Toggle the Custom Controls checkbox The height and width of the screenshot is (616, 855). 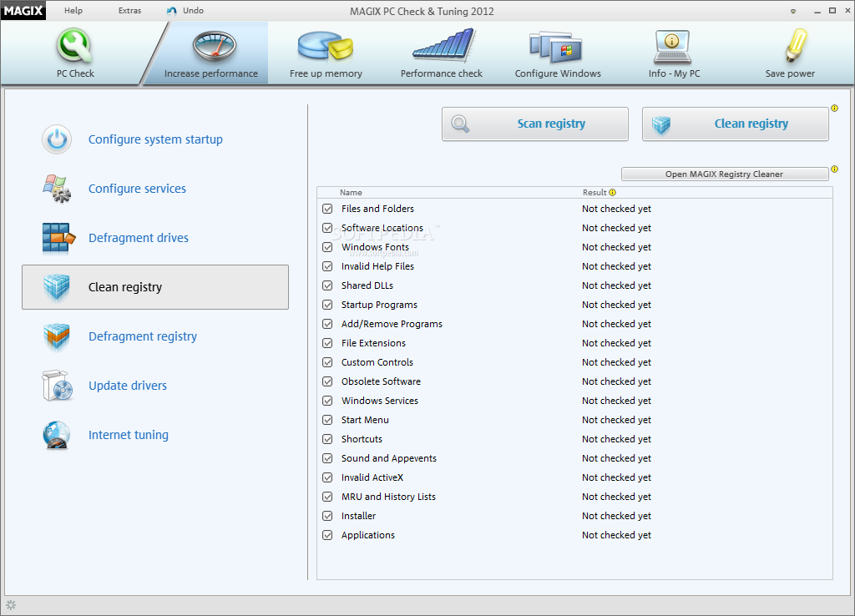coord(327,362)
